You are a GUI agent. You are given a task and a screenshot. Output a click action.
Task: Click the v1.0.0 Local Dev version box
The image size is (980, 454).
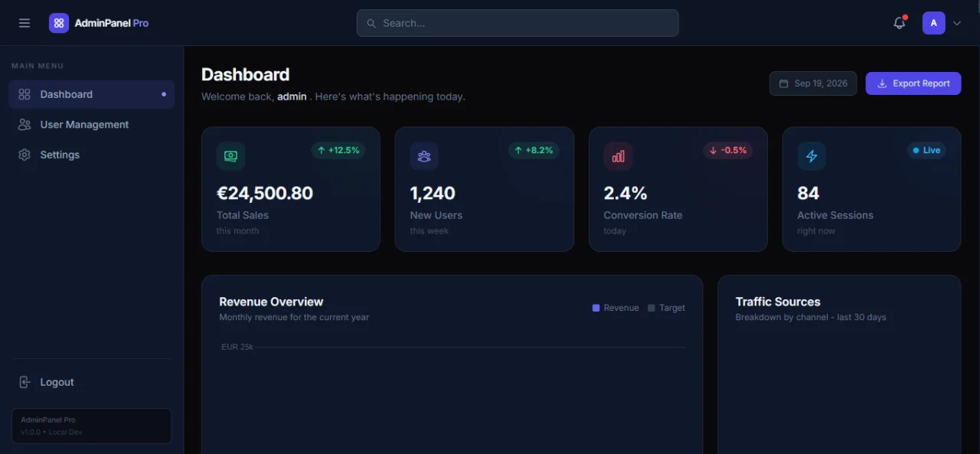pyautogui.click(x=91, y=426)
